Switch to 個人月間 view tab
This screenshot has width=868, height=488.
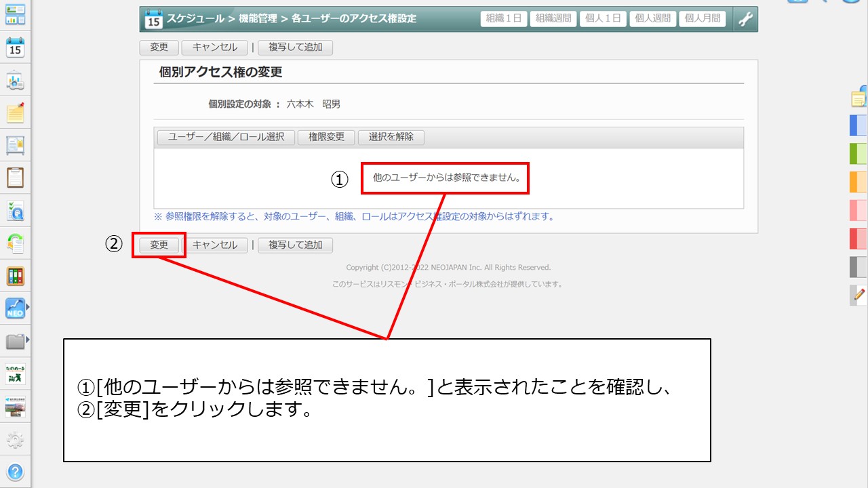(x=702, y=19)
